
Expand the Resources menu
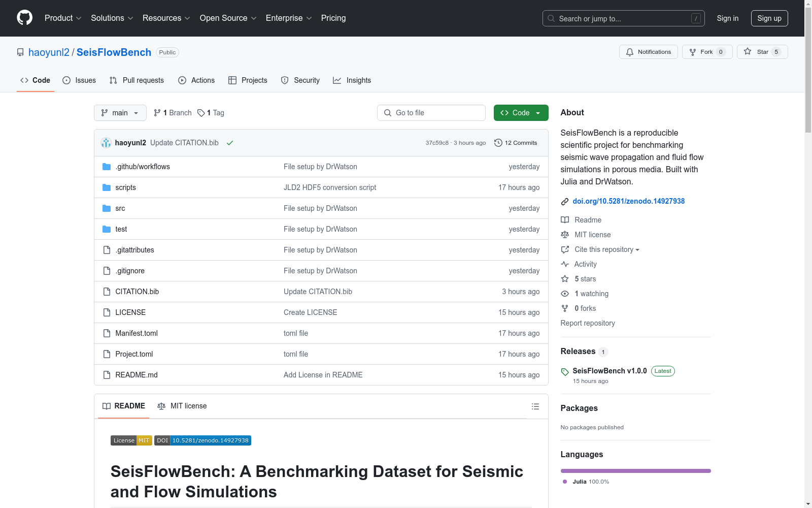pyautogui.click(x=166, y=18)
